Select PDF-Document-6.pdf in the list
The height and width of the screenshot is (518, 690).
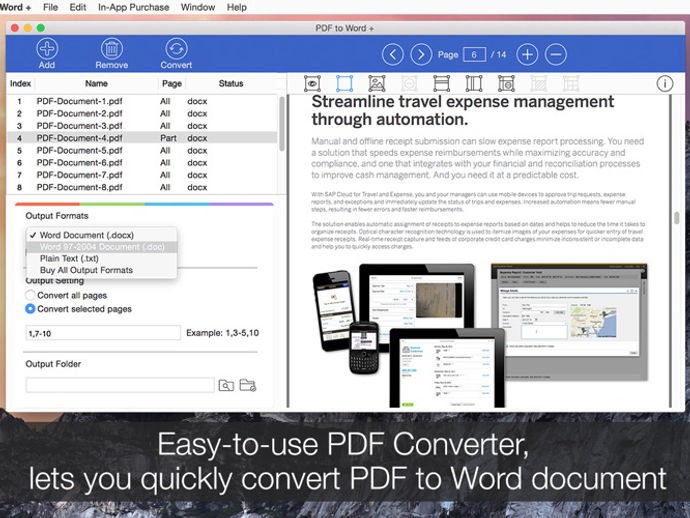(x=143, y=163)
